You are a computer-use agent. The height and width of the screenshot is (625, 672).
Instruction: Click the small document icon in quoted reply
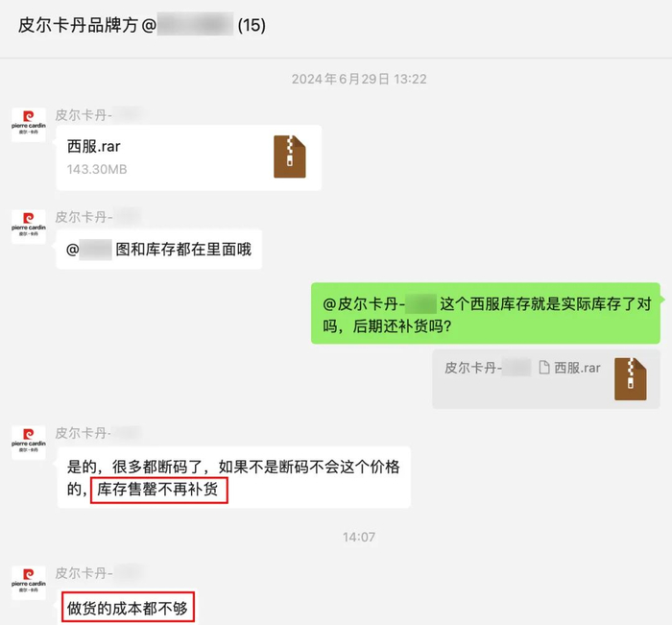click(544, 368)
